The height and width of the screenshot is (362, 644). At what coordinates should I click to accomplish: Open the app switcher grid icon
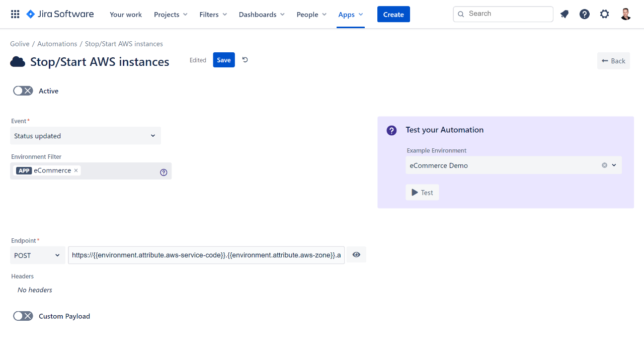[x=15, y=14]
